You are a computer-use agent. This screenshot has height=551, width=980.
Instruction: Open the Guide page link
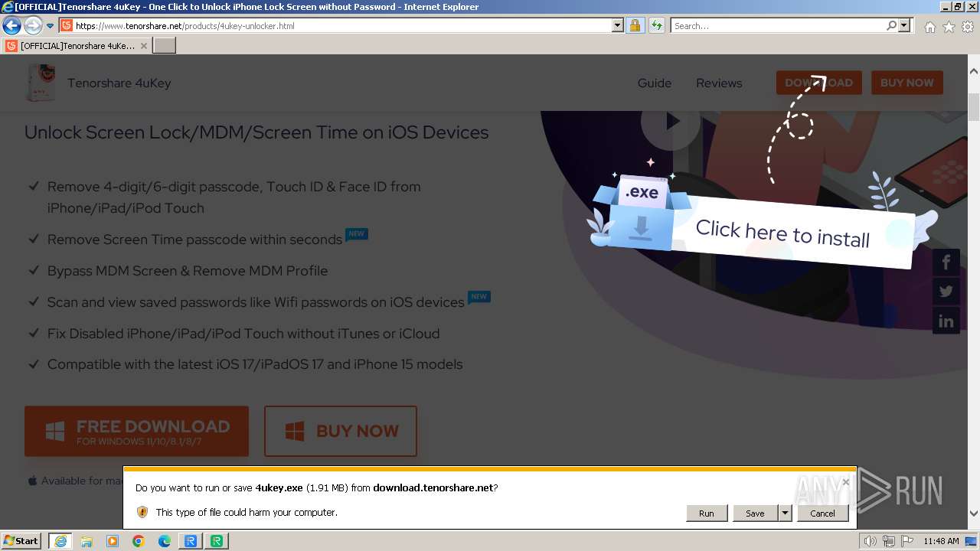click(655, 83)
